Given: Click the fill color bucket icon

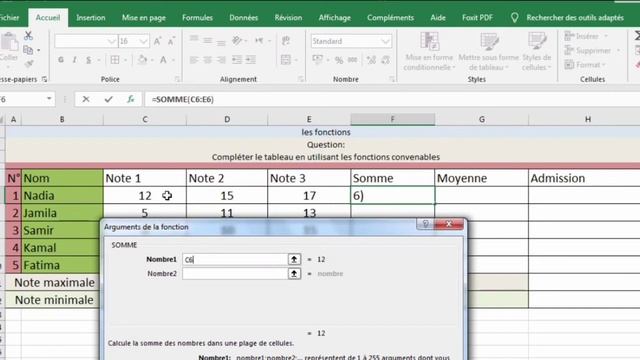Looking at the screenshot, I should tap(142, 60).
